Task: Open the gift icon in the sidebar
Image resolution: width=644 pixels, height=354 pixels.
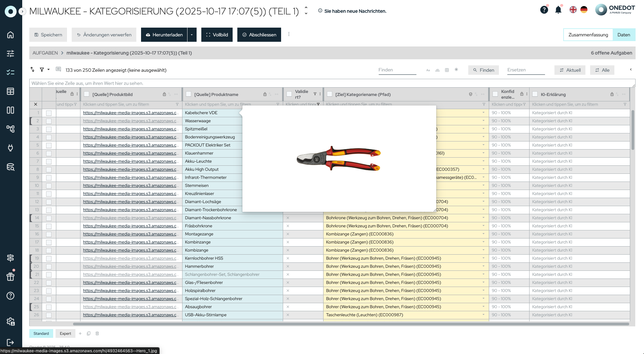Action: tap(10, 277)
